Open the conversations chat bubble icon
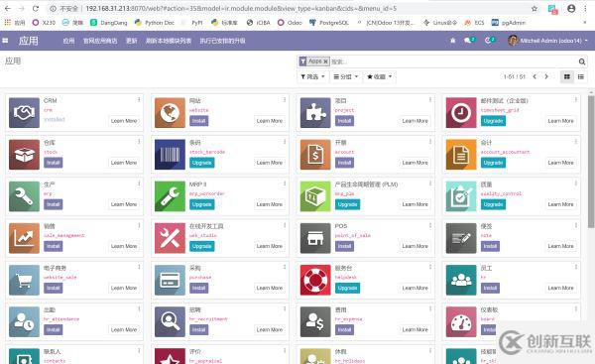The width and height of the screenshot is (595, 364). [468, 41]
